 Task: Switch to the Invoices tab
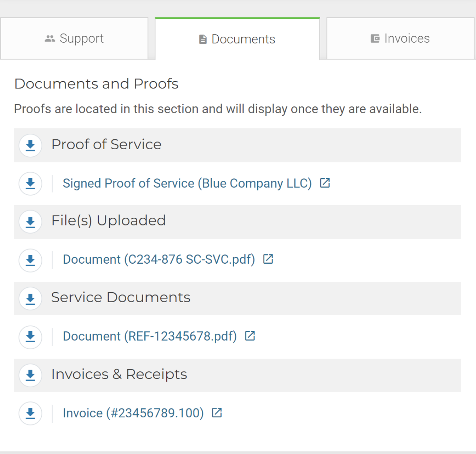(x=400, y=39)
